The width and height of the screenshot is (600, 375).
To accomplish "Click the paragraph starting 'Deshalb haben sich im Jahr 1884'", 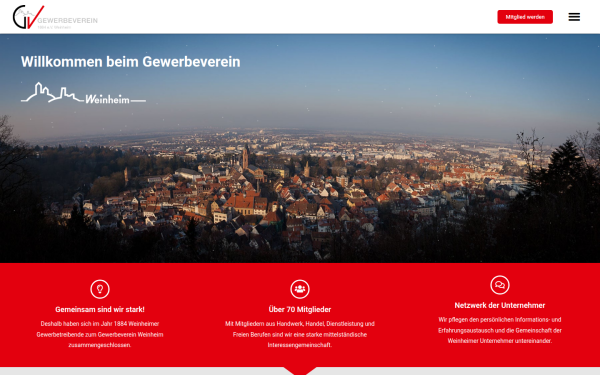I will [100, 334].
